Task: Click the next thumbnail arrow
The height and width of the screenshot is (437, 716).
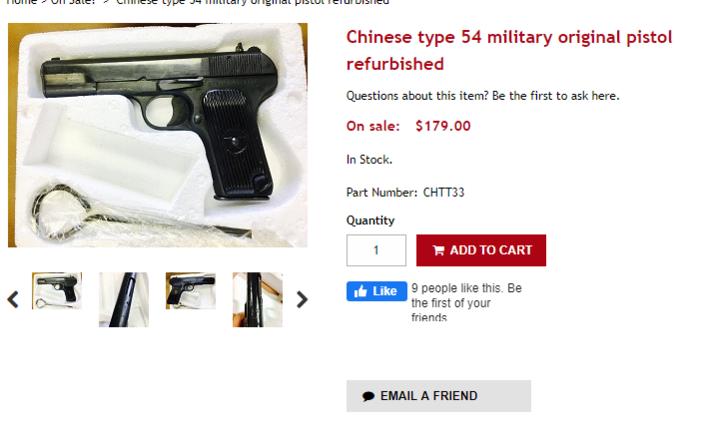Action: tap(301, 300)
